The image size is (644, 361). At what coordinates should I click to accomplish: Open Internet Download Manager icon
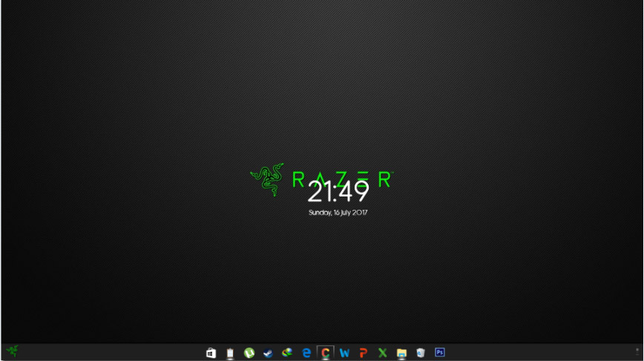point(287,353)
